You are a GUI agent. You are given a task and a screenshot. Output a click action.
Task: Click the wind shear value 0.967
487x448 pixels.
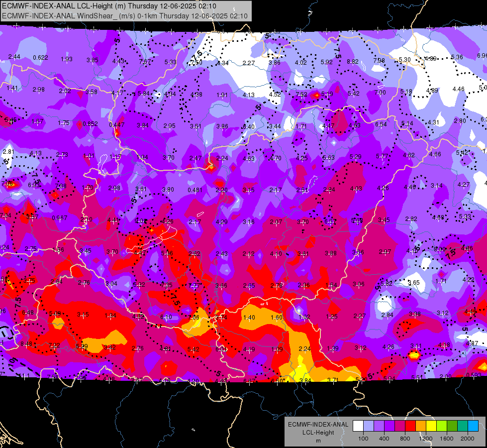(x=60, y=218)
